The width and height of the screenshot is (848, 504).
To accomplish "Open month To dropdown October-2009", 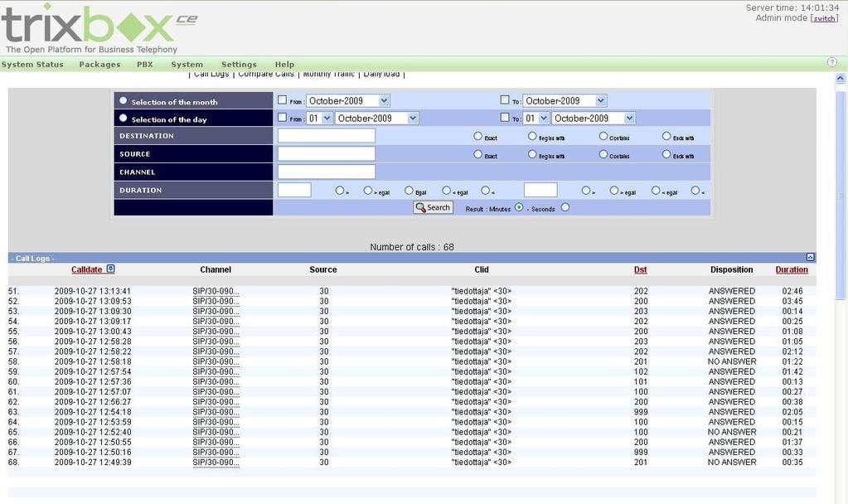I will click(x=565, y=100).
